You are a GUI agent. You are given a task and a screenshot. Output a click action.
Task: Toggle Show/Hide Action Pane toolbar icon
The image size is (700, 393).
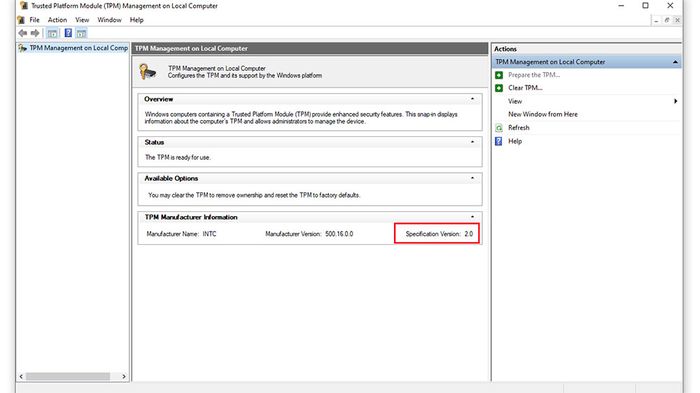click(x=81, y=33)
